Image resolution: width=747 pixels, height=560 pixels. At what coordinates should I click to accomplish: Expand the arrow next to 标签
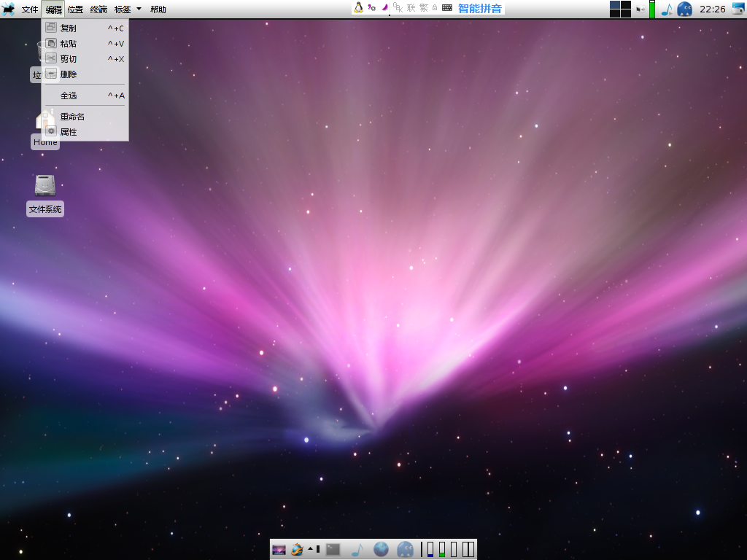[x=139, y=9]
